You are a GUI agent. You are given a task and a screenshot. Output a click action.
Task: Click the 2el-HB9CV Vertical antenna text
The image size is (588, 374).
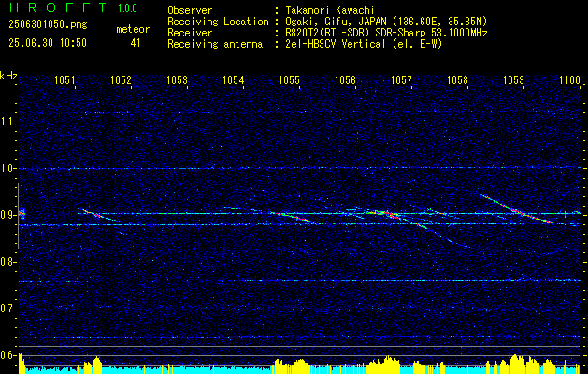click(364, 44)
